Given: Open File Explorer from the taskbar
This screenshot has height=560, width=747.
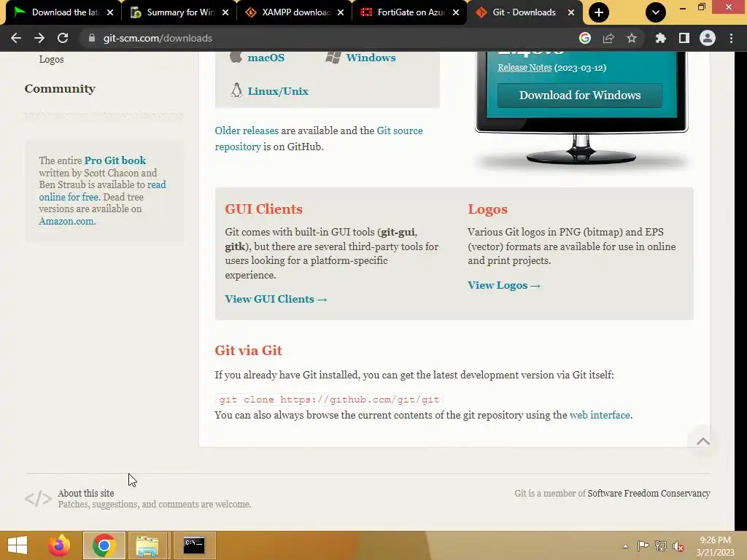Looking at the screenshot, I should coord(147,545).
